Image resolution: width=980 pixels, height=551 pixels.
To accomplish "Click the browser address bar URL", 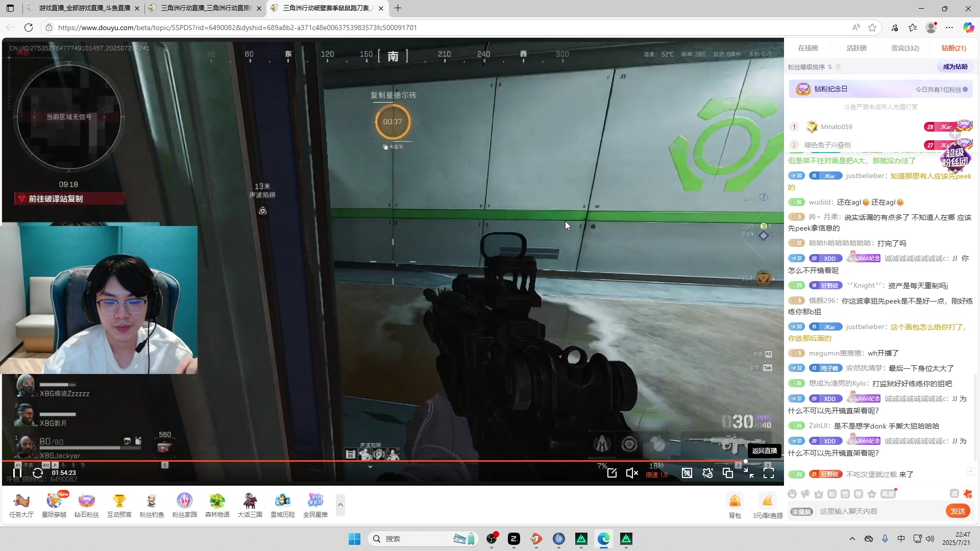I will (x=237, y=28).
